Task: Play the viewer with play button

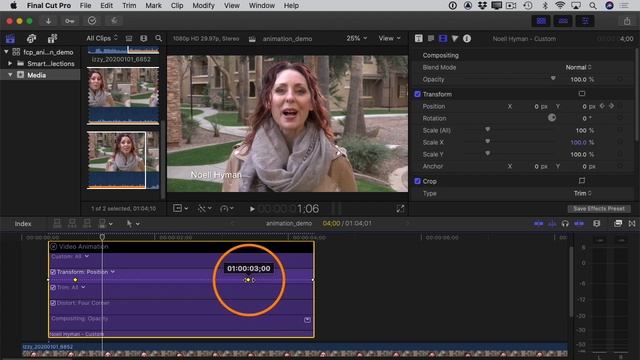Action: coord(252,209)
